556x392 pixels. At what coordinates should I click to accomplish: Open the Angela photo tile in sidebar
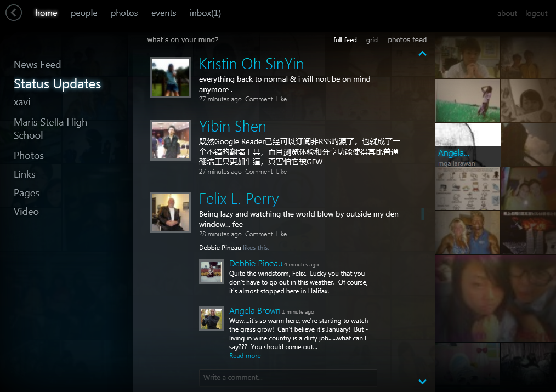(468, 145)
